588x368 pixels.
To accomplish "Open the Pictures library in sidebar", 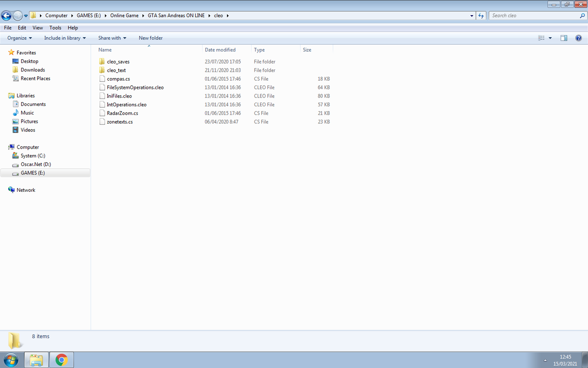I will pyautogui.click(x=29, y=121).
